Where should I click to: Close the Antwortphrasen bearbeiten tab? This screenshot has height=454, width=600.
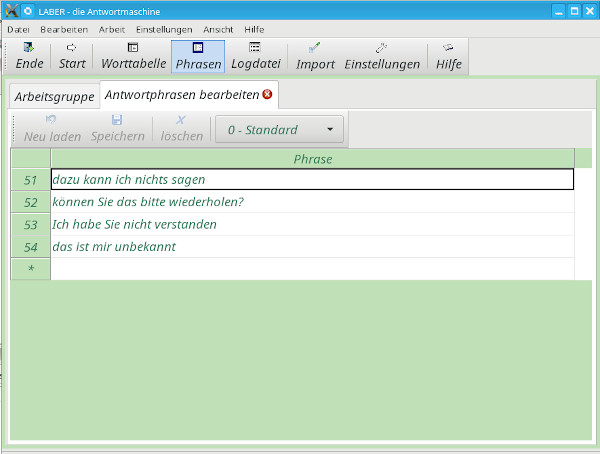(x=267, y=95)
